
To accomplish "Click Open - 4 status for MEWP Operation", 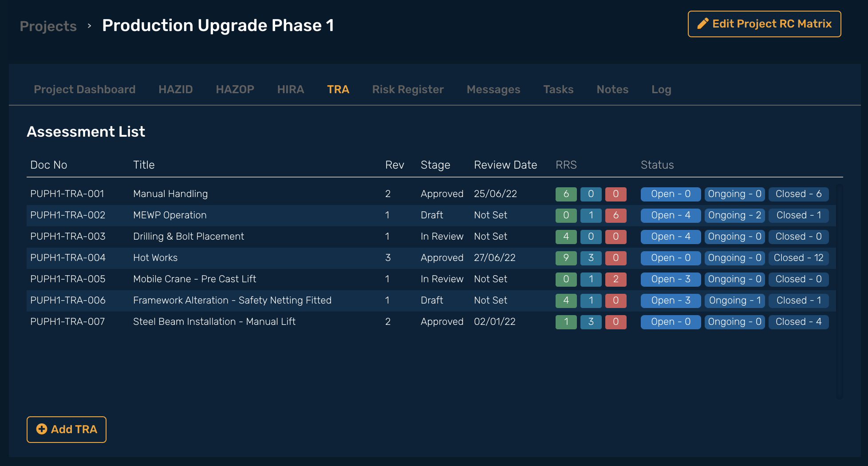I will (x=670, y=215).
